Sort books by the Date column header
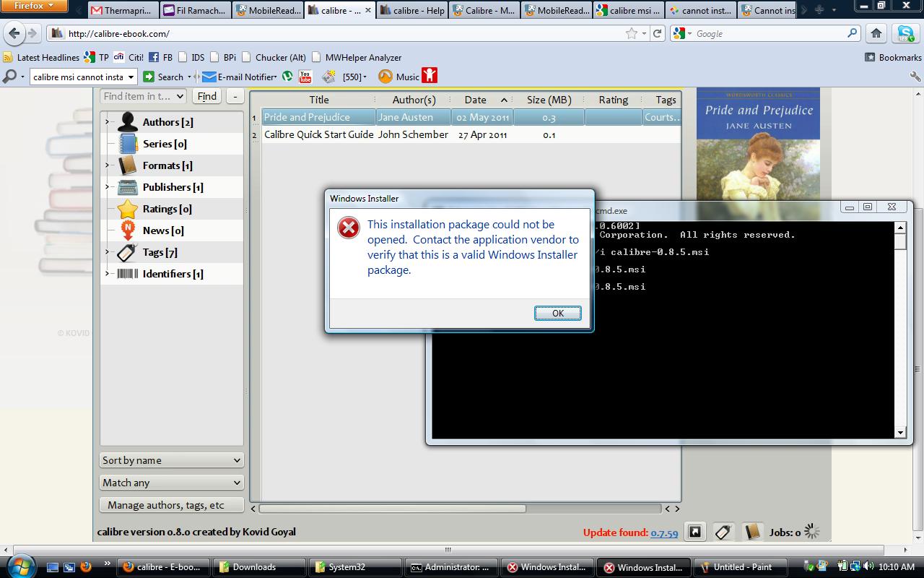This screenshot has width=924, height=578. tap(481, 100)
